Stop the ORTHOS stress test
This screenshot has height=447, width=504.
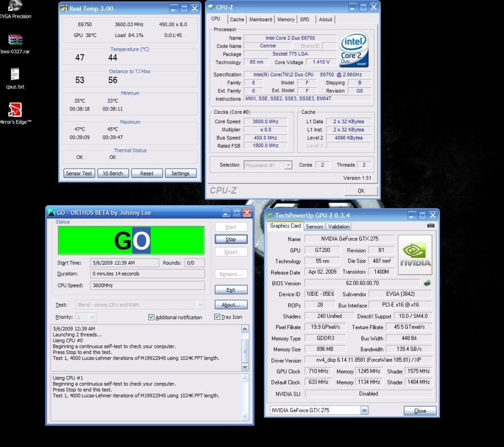(231, 239)
